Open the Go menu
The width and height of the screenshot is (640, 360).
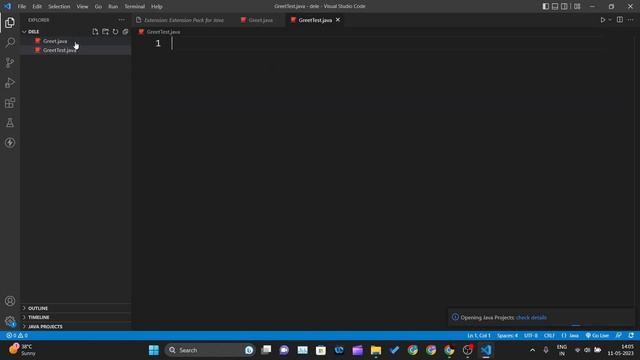click(x=98, y=6)
